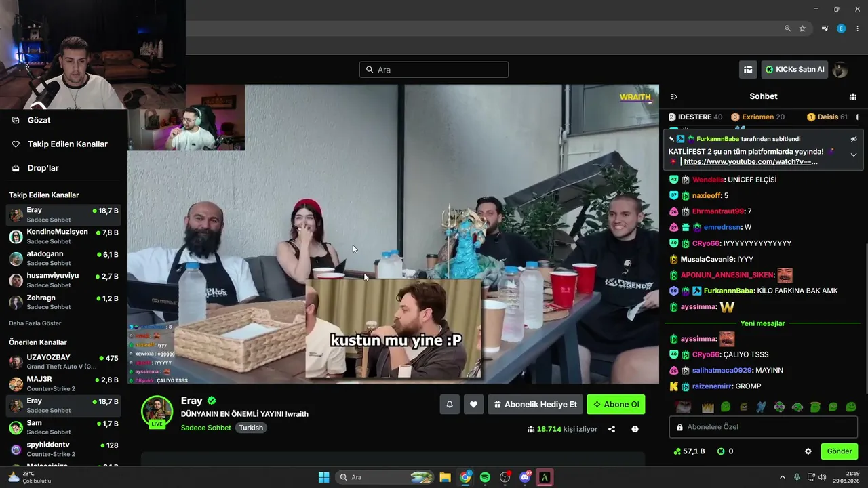Pick the crown emote in quick bar
868x488 pixels.
707,407
